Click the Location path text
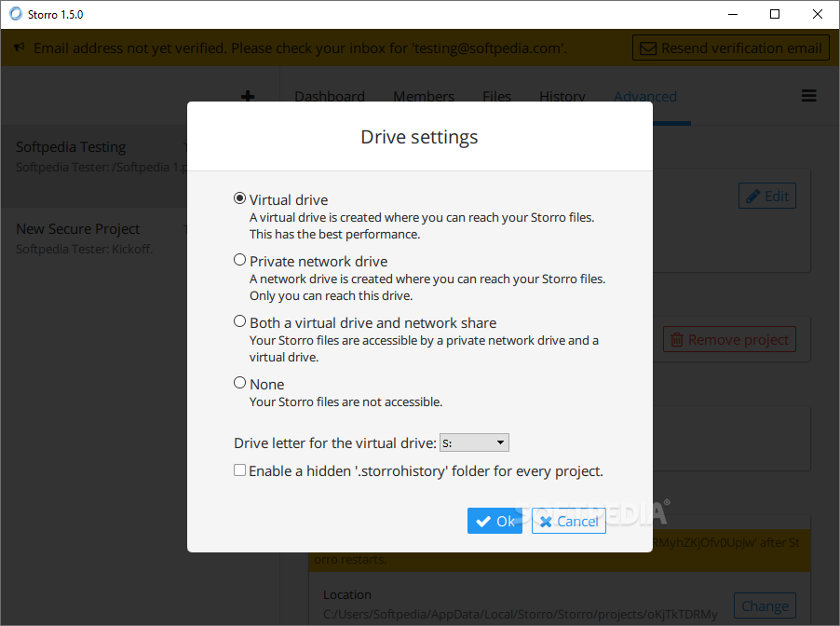This screenshot has width=840, height=626. 521,614
